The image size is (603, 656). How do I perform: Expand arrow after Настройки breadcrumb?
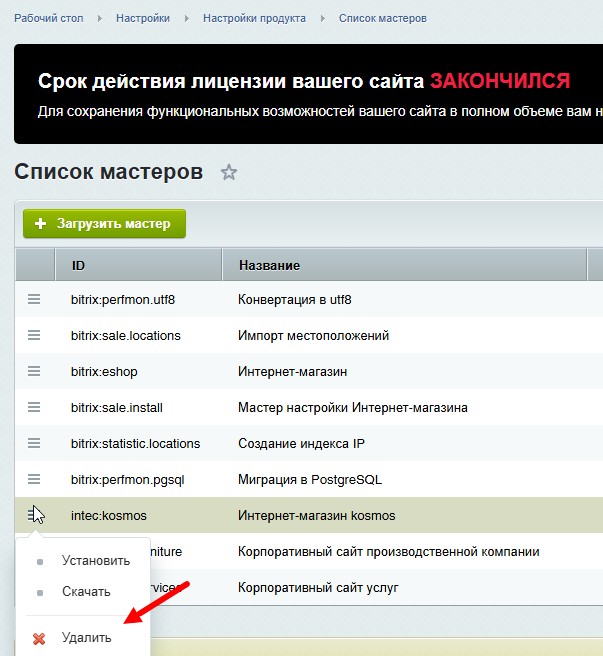[x=187, y=19]
